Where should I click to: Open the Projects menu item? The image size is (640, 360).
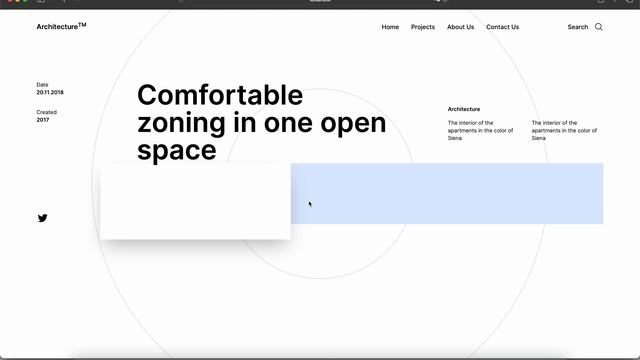coord(423,27)
